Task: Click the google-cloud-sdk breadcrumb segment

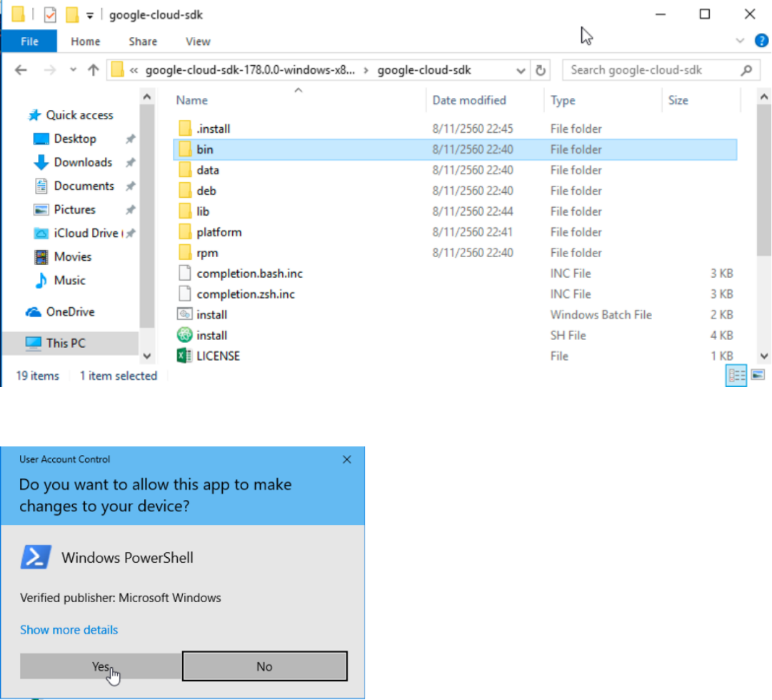Action: tap(424, 70)
